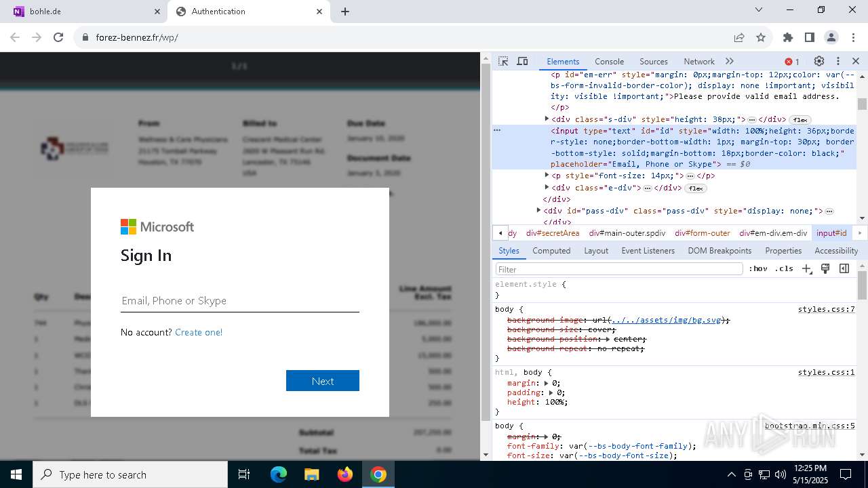Open the Chrome profile avatar

pyautogui.click(x=831, y=37)
